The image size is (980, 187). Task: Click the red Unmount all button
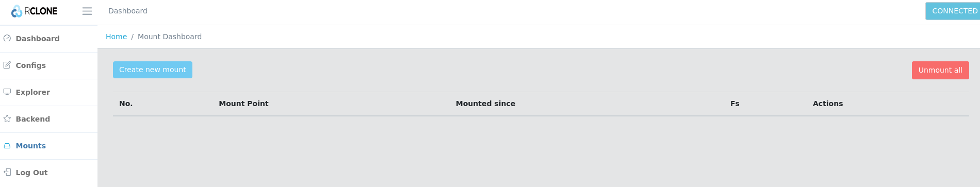click(x=940, y=70)
